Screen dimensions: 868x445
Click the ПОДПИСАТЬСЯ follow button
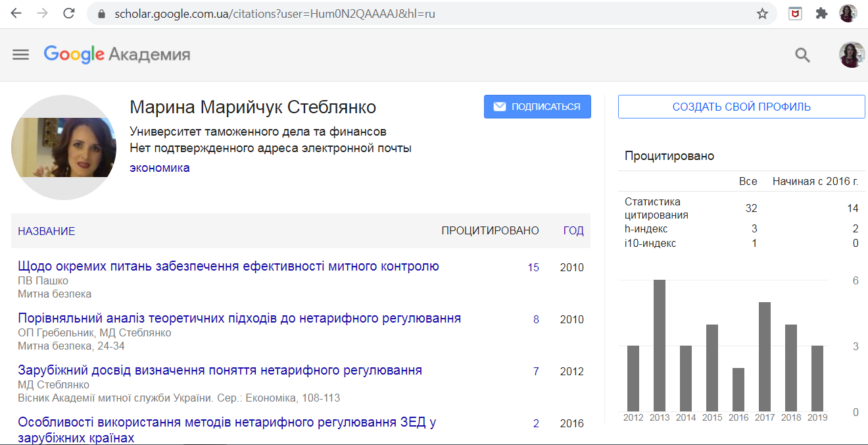pos(537,107)
